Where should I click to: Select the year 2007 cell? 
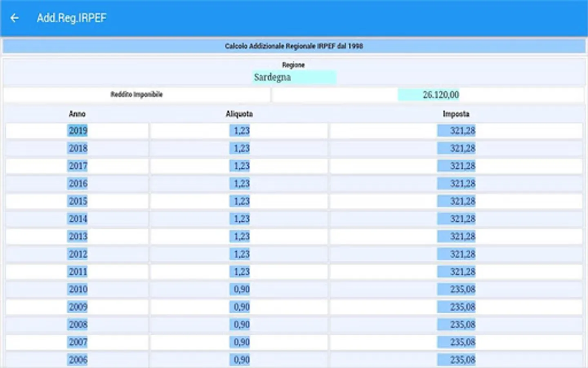point(78,342)
